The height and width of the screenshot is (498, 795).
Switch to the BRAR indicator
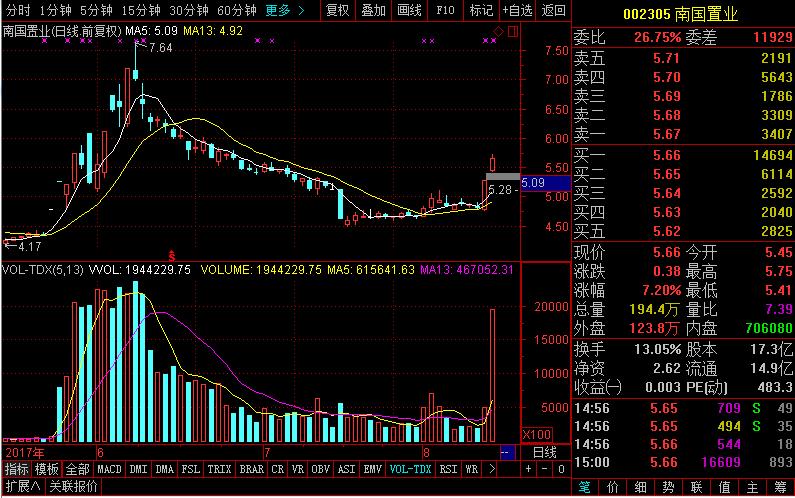251,469
